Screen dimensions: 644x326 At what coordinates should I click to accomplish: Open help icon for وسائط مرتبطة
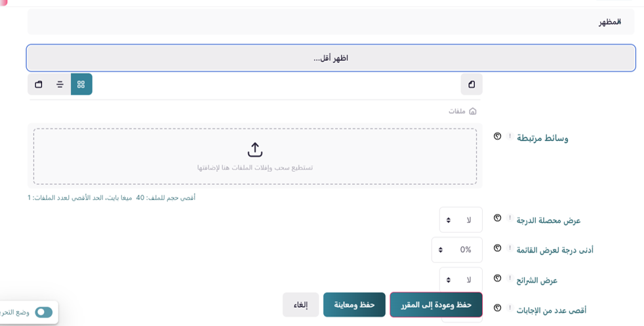[x=497, y=136]
